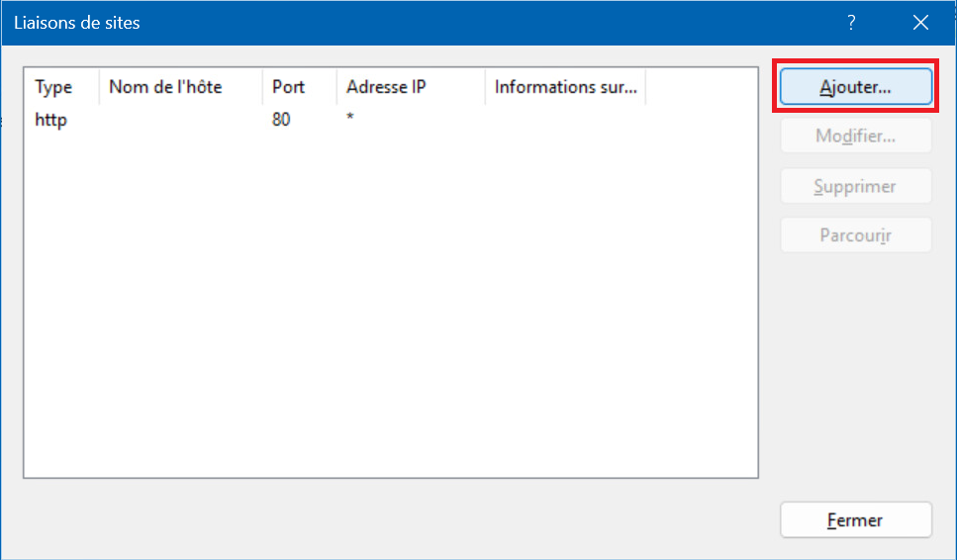Close the Liaisons de sites window
957x560 pixels.
pyautogui.click(x=920, y=22)
